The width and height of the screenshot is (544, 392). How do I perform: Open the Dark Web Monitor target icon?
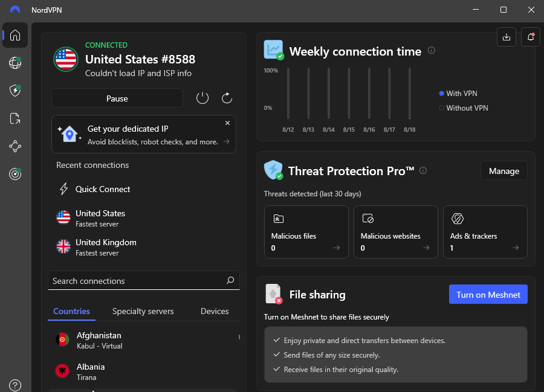(15, 174)
